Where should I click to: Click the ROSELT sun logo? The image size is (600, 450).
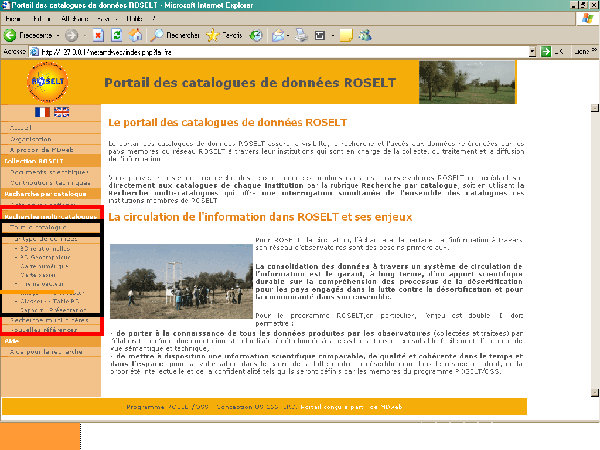tap(47, 82)
